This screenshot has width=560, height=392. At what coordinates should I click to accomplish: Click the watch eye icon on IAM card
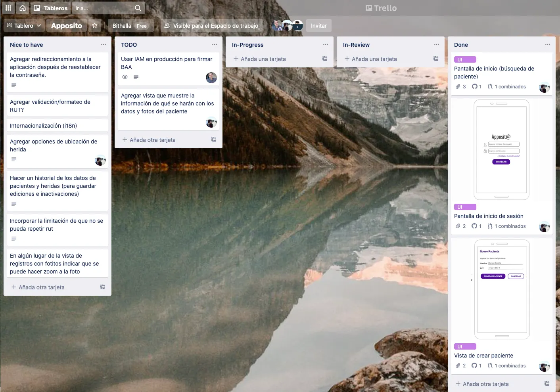click(x=125, y=77)
